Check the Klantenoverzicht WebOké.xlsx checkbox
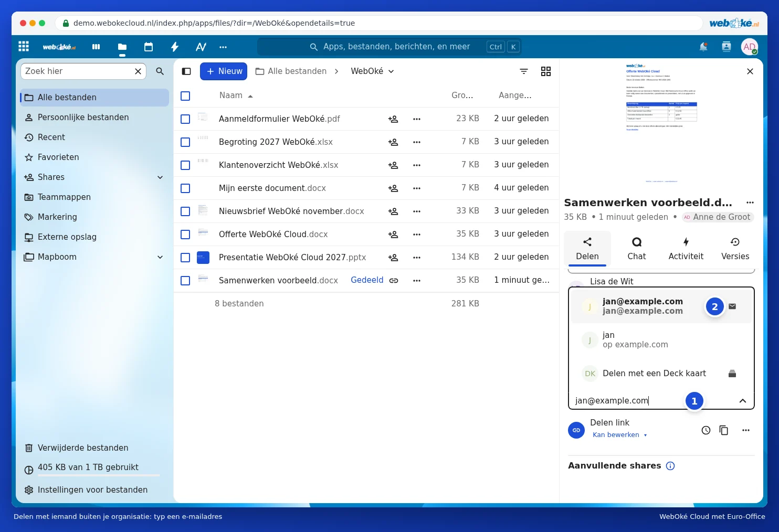The image size is (779, 532). tap(185, 165)
